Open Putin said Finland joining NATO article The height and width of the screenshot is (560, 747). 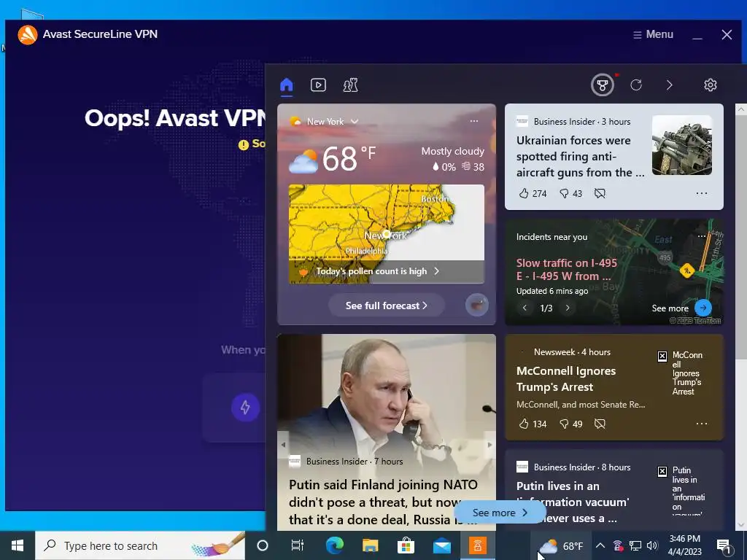(384, 502)
